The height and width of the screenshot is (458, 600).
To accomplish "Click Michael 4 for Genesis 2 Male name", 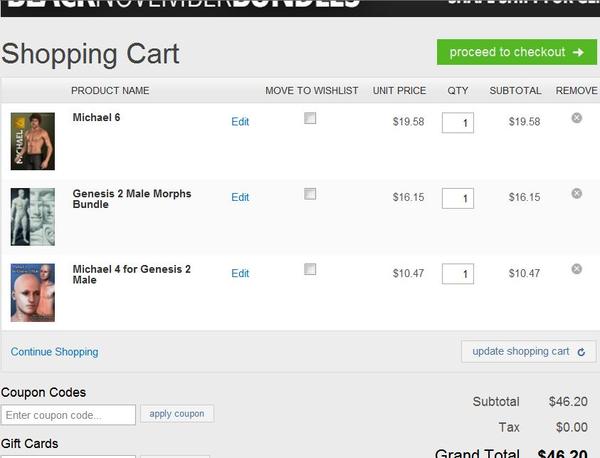I will click(x=132, y=274).
